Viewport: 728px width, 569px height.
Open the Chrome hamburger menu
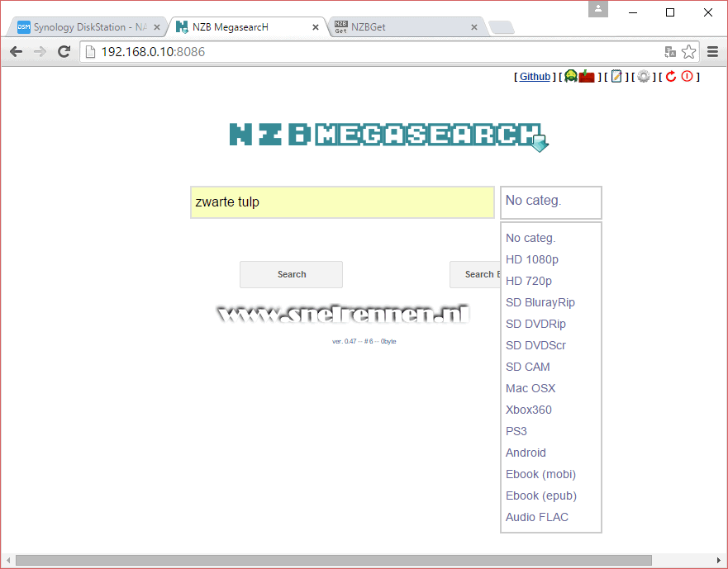[x=712, y=52]
